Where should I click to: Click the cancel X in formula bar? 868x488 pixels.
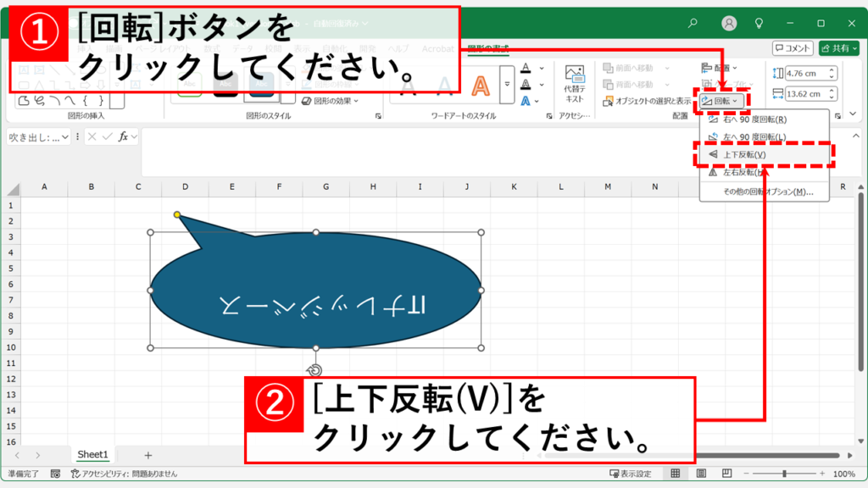pos(92,136)
